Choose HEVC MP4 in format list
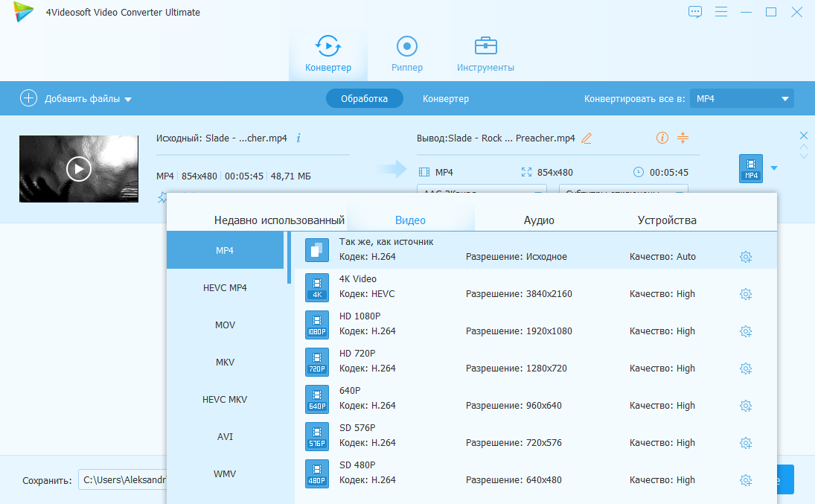Viewport: 815px width, 504px height. click(x=225, y=287)
